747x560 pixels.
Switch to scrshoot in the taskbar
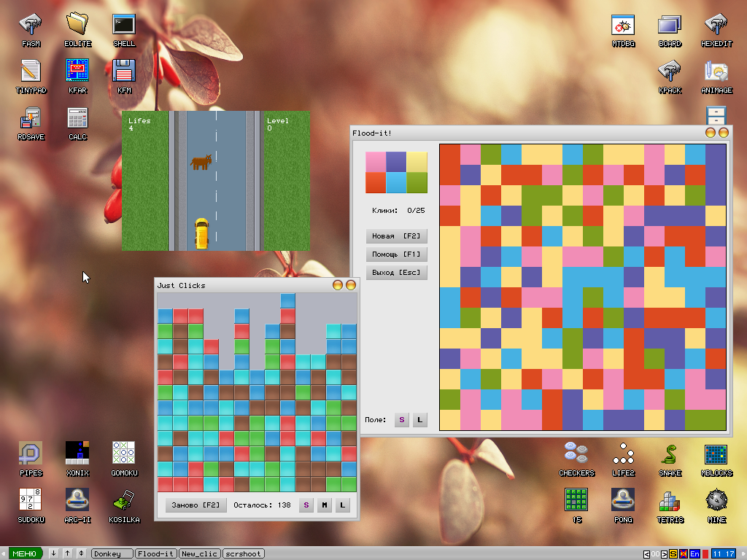pyautogui.click(x=244, y=554)
